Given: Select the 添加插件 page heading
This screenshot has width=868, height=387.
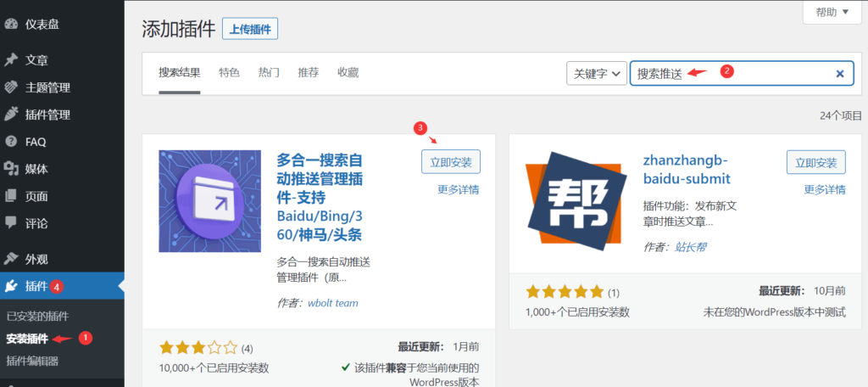Looking at the screenshot, I should [178, 29].
